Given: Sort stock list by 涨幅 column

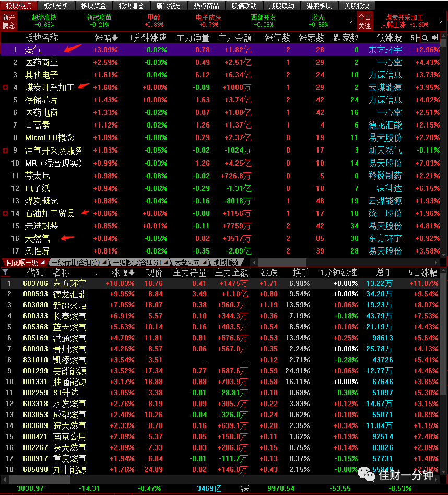Looking at the screenshot, I should [x=123, y=272].
